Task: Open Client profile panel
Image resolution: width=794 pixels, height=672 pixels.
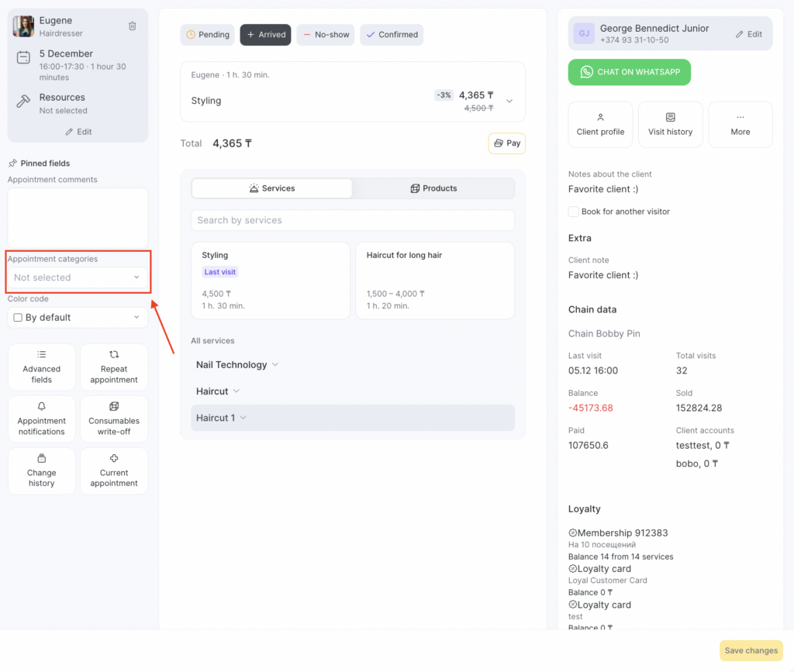Action: click(600, 124)
